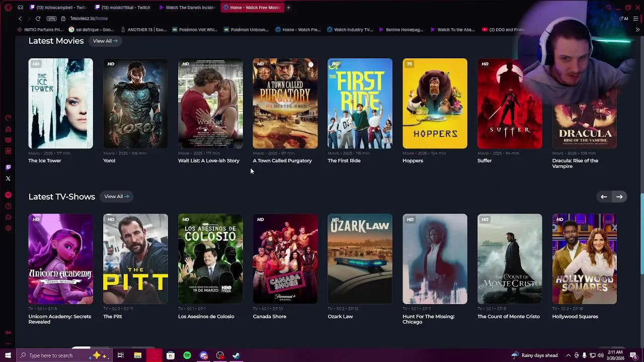The height and width of the screenshot is (362, 644).
Task: Open Microsoft Store from taskbar
Action: click(x=171, y=355)
